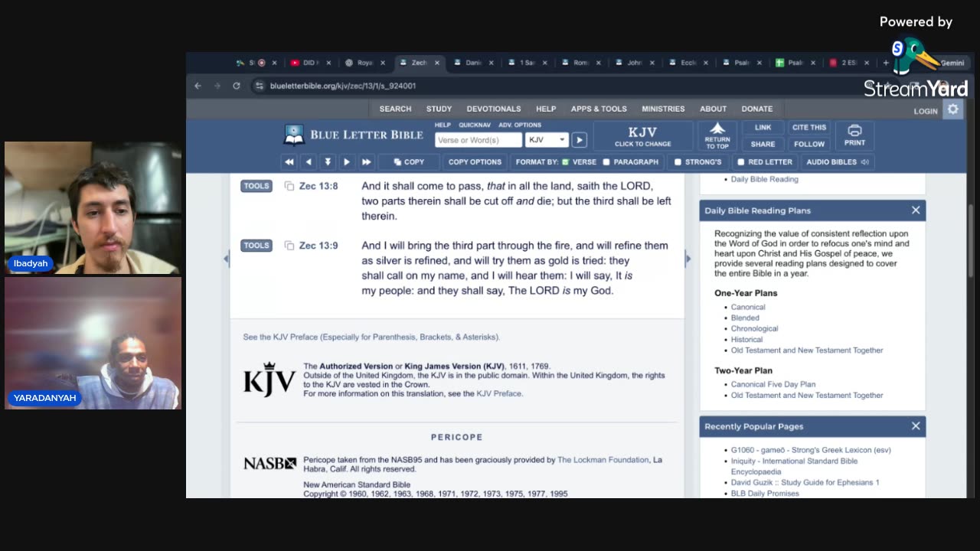
Task: Open the KJV version dropdown
Action: pyautogui.click(x=547, y=140)
